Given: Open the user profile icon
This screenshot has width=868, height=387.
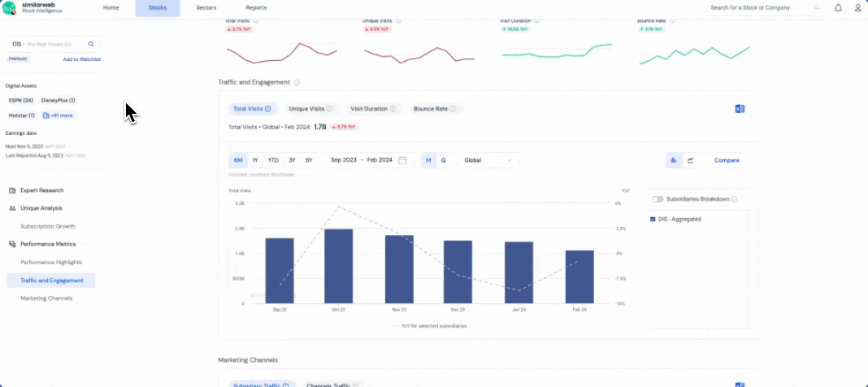Looking at the screenshot, I should pos(857,8).
